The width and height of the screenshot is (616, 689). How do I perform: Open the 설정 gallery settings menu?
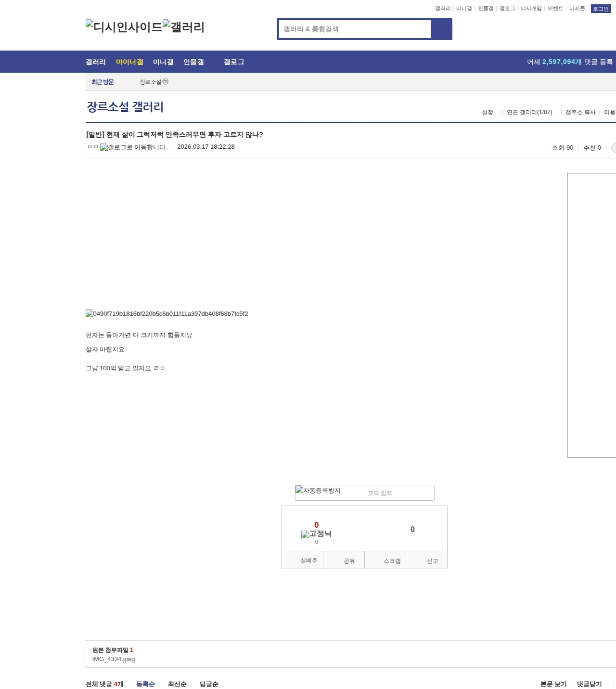(x=487, y=112)
